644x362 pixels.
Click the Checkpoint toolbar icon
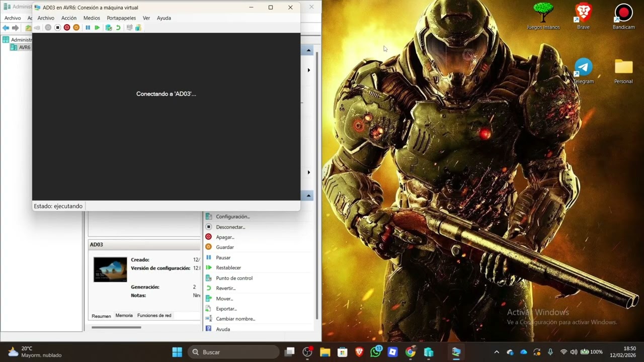coord(108,28)
